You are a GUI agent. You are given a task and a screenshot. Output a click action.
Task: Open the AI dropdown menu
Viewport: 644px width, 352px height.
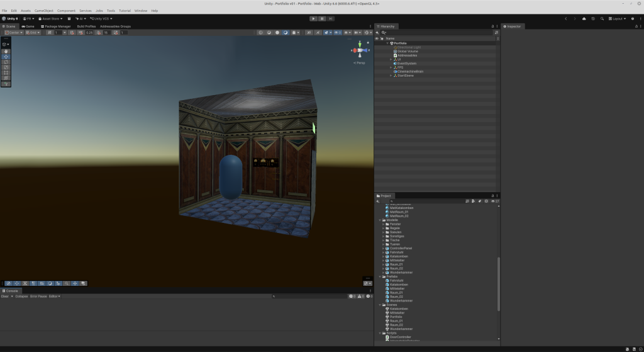[80, 18]
